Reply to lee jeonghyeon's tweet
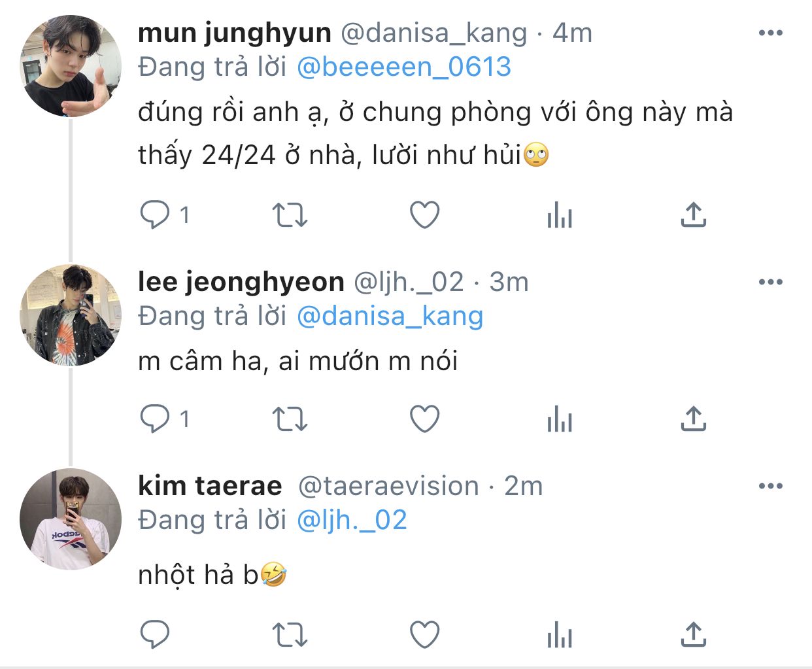 155,419
